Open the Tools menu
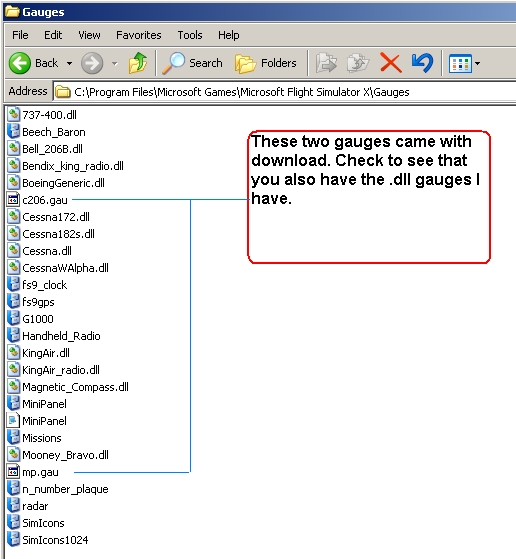The width and height of the screenshot is (516, 559). pyautogui.click(x=190, y=35)
